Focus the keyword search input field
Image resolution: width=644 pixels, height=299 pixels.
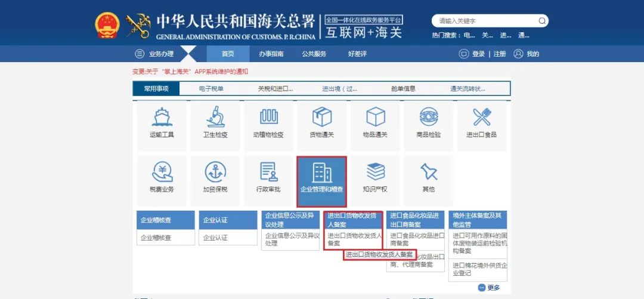point(483,21)
